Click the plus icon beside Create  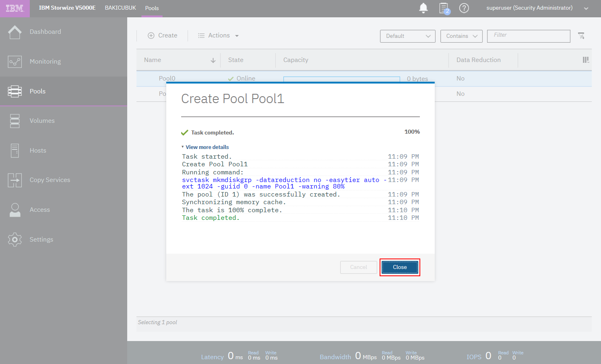[151, 35]
